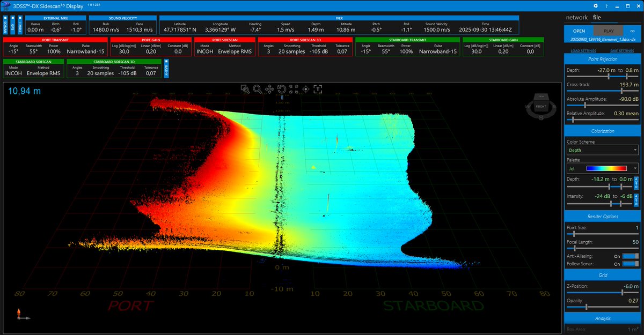Open the Color Scheme dropdown
The height and width of the screenshot is (335, 644).
[602, 150]
